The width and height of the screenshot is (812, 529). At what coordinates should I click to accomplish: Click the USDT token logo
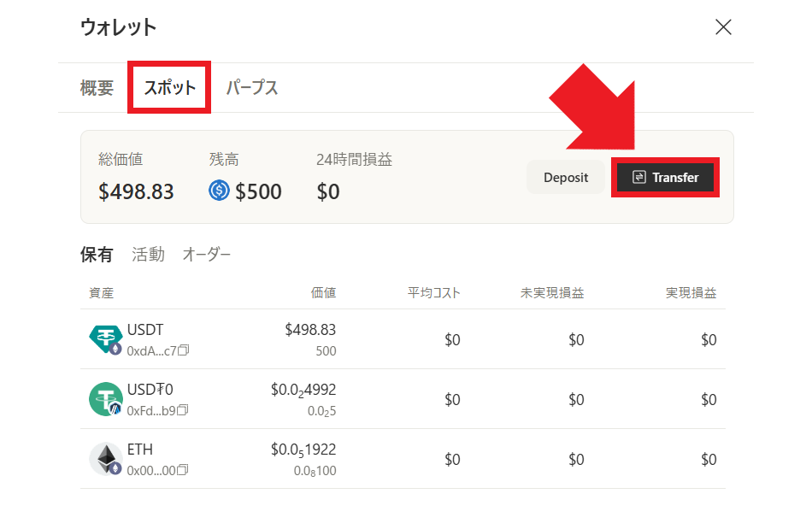point(105,339)
